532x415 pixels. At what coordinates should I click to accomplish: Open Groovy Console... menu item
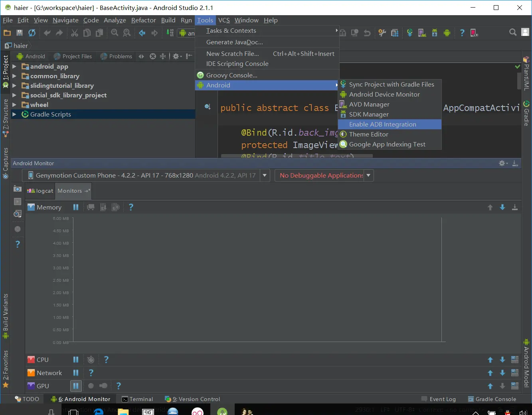(267, 75)
